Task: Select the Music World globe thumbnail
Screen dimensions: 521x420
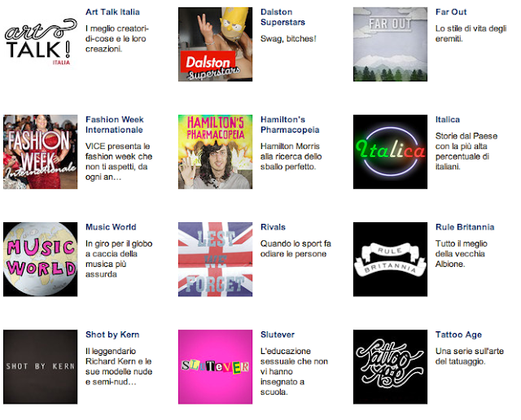Action: point(40,259)
